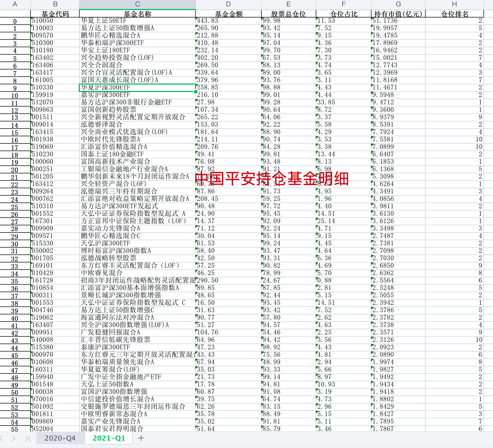Select cell 易方达沪深300ETF发起式

tap(137, 206)
